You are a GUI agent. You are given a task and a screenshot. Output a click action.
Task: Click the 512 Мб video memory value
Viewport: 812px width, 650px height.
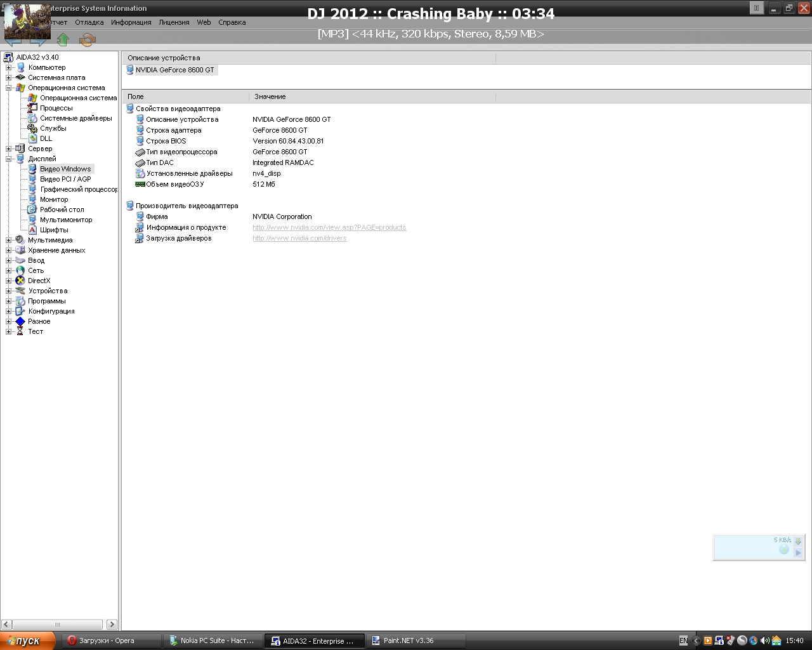pos(264,184)
